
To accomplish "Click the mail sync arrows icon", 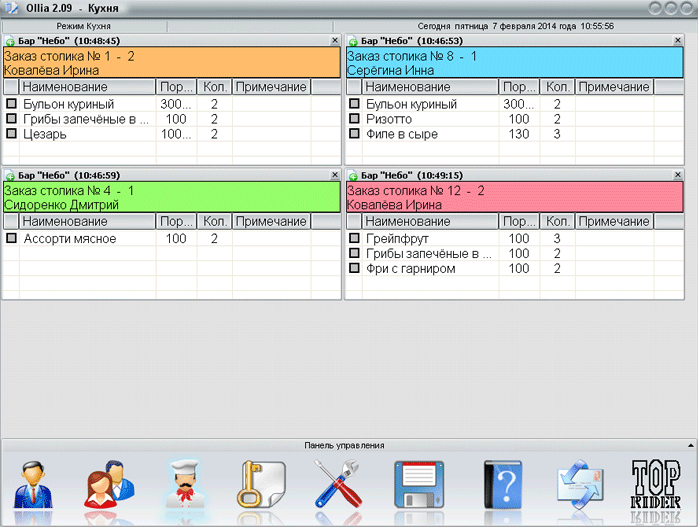I will 580,485.
